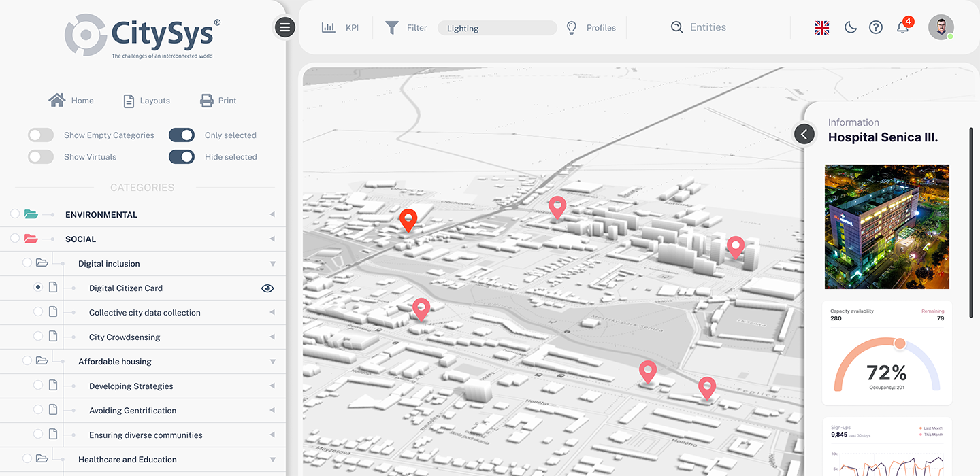The image size is (980, 476).
Task: Open user profile avatar
Action: pyautogui.click(x=941, y=27)
